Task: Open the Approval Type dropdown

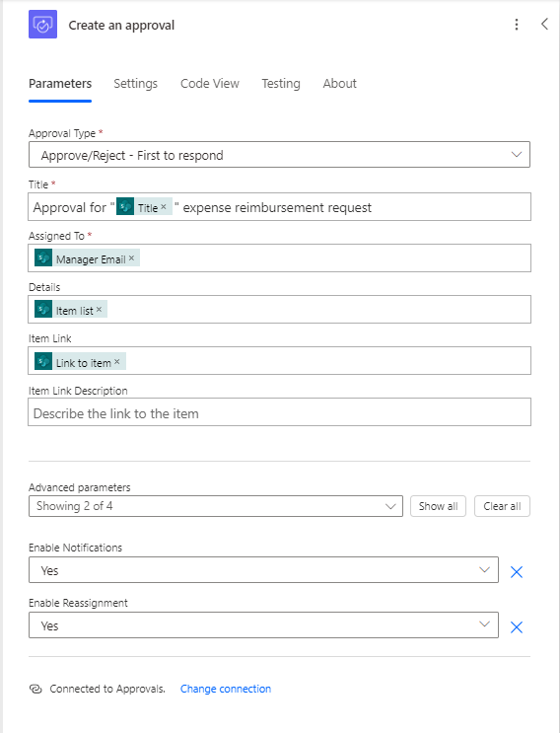Action: (279, 155)
